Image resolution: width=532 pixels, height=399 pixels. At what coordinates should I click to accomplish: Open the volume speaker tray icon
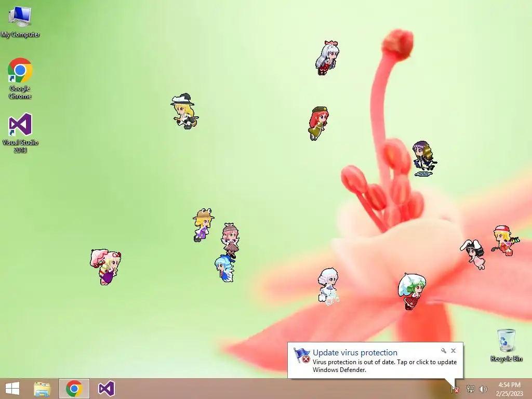point(483,389)
